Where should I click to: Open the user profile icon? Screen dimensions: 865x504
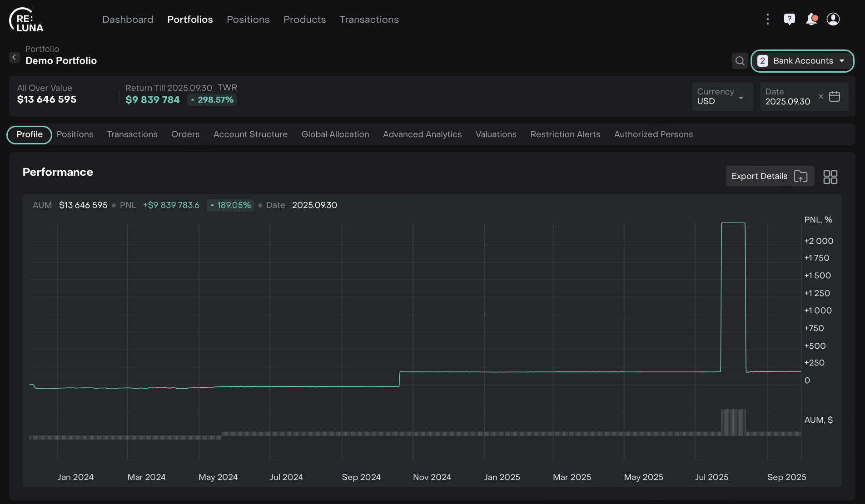833,19
